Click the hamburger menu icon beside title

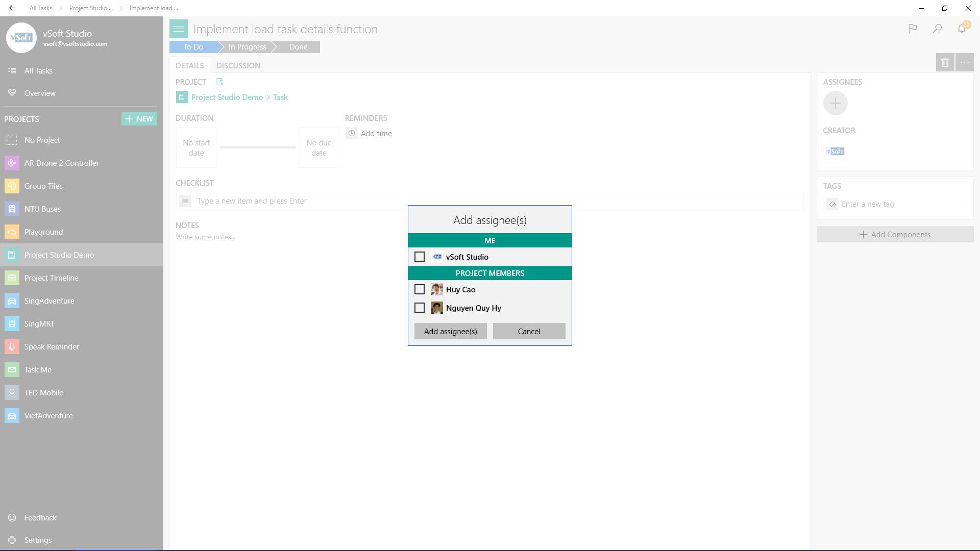(x=179, y=29)
